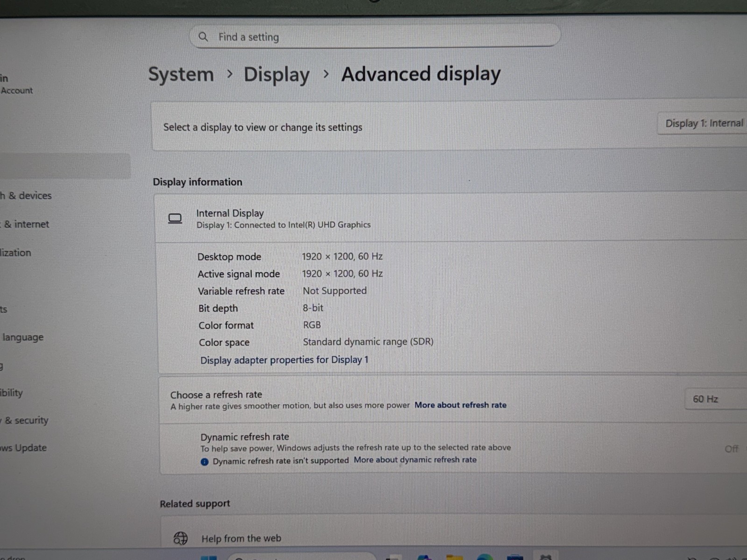Open Display in the breadcrumb path
The height and width of the screenshot is (560, 747).
[x=276, y=75]
